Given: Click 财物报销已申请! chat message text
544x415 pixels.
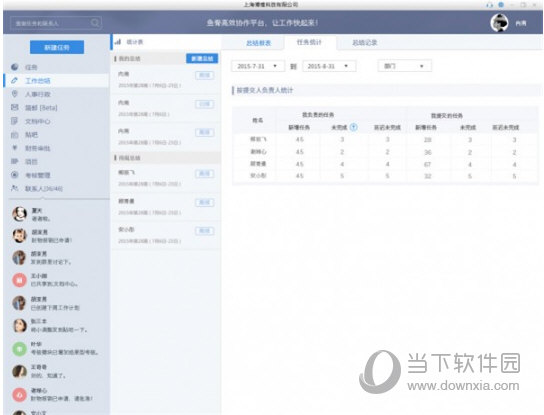Looking at the screenshot, I should coord(52,240).
